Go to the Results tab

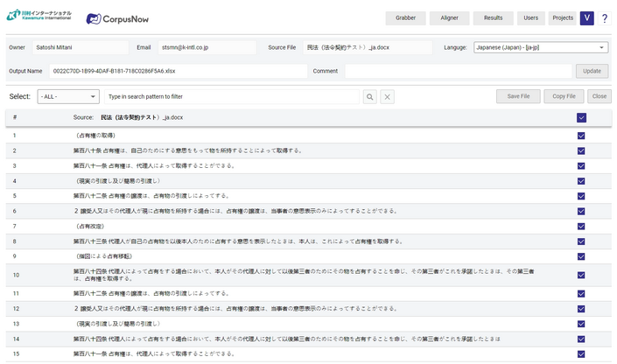[x=493, y=18]
